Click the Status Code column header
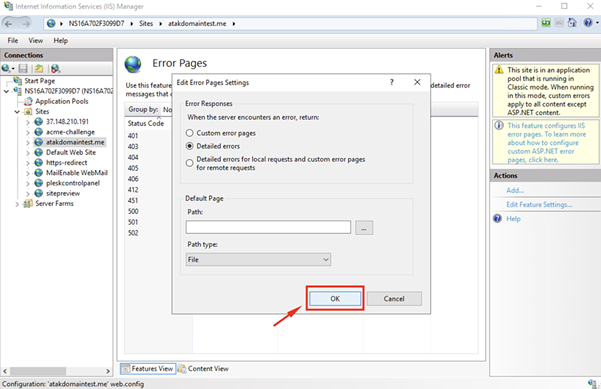The image size is (601, 389). pos(146,123)
